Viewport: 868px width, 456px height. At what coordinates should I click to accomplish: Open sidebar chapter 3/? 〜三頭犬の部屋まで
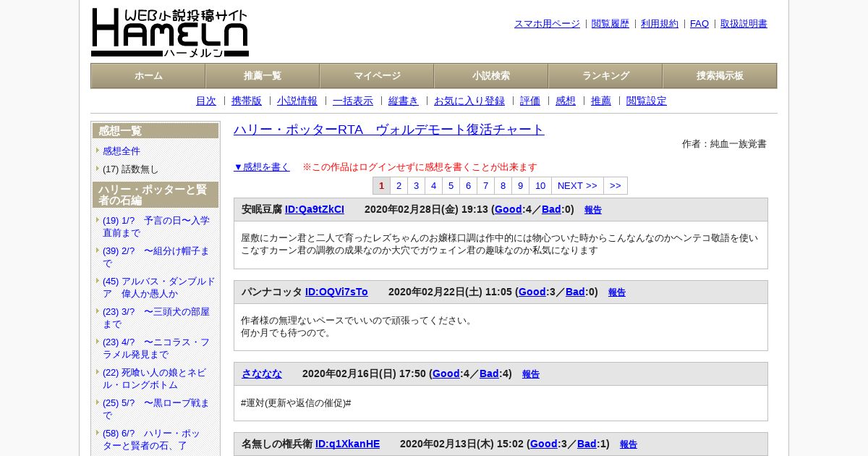tap(156, 318)
